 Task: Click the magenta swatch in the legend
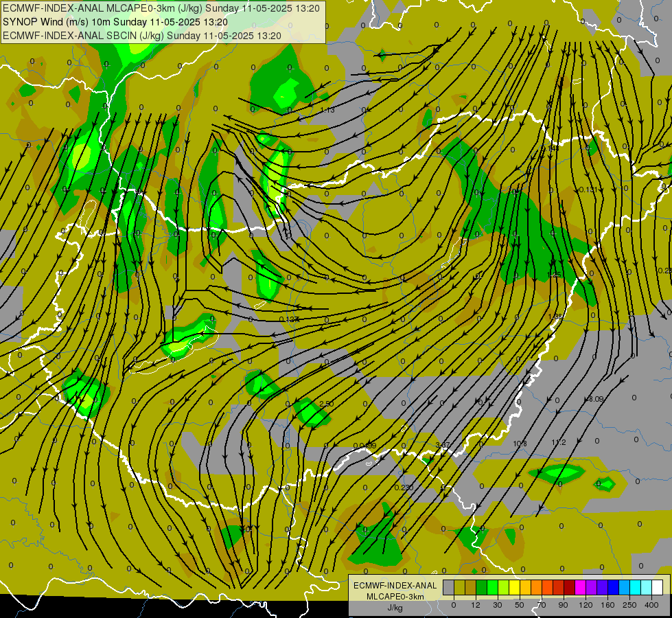pyautogui.click(x=581, y=587)
